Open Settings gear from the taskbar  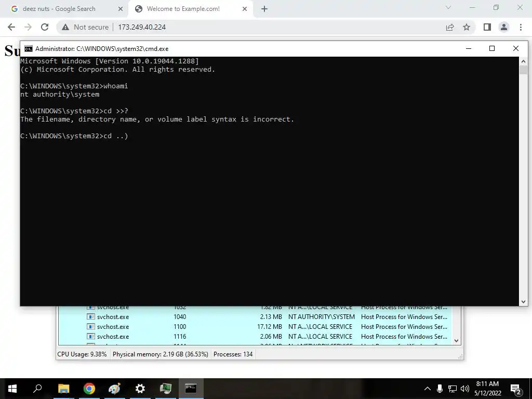140,389
